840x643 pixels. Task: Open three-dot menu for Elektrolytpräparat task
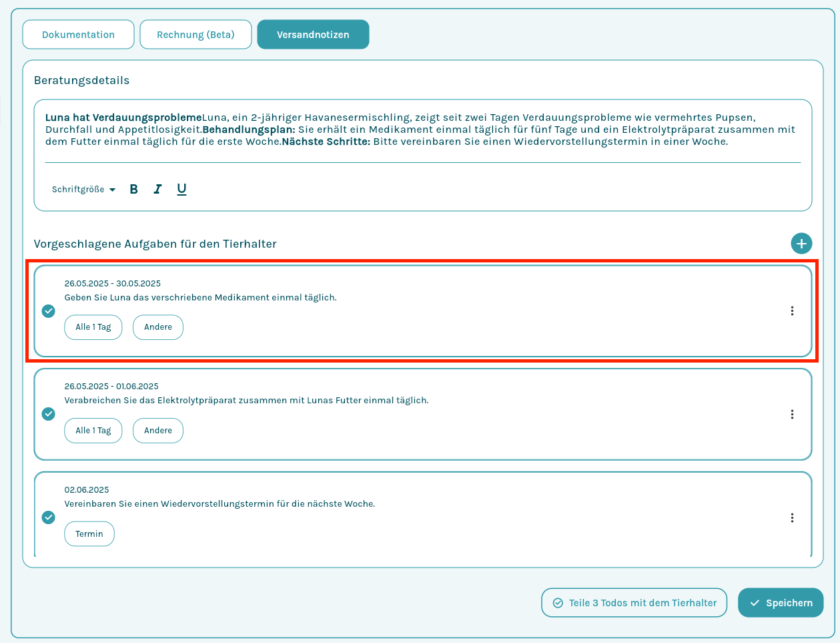[x=792, y=415]
